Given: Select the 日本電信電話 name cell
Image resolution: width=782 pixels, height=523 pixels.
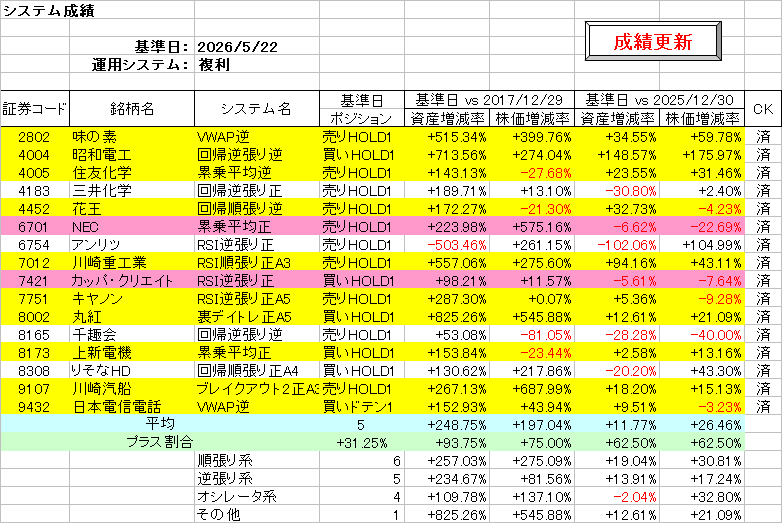Looking at the screenshot, I should point(132,406).
